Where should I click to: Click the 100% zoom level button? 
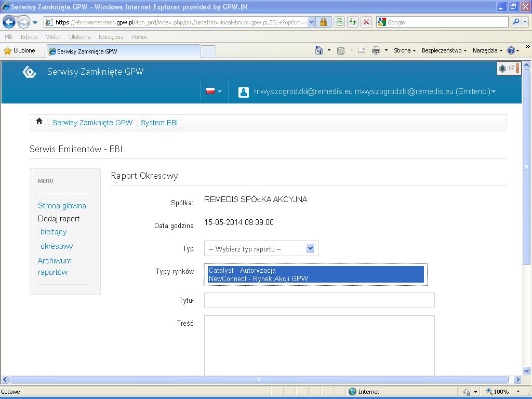497,392
